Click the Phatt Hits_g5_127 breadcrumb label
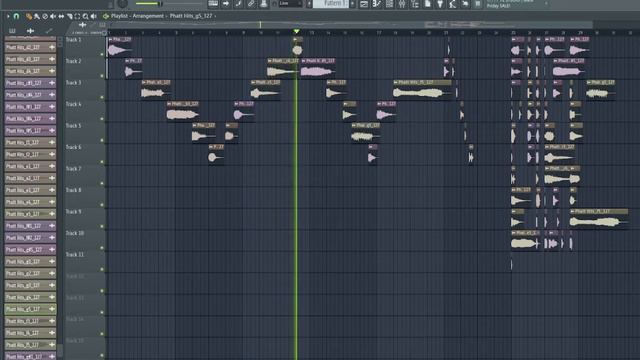640x360 pixels. [x=191, y=16]
